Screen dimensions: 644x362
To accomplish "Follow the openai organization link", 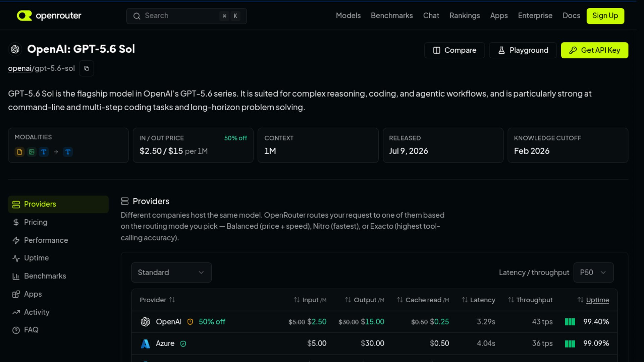I will [20, 68].
